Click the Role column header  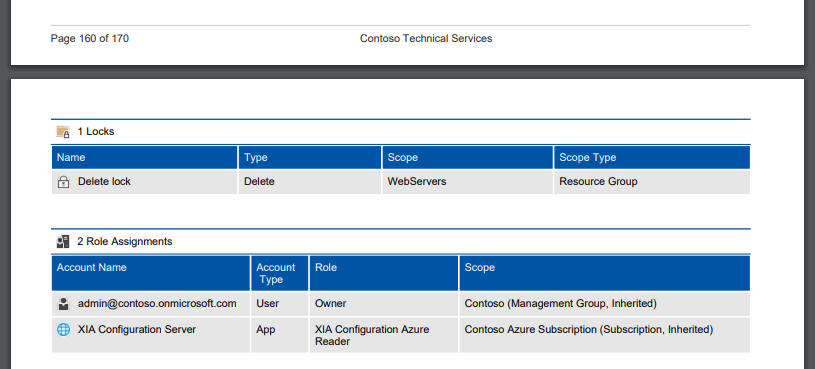point(384,273)
